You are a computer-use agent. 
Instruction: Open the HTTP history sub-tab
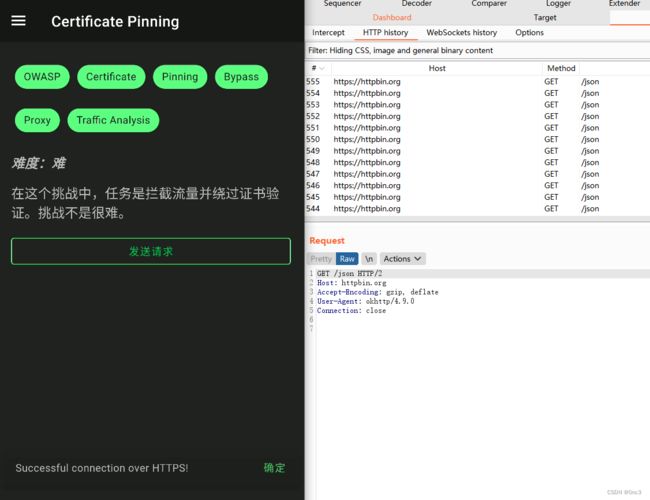[x=386, y=32]
